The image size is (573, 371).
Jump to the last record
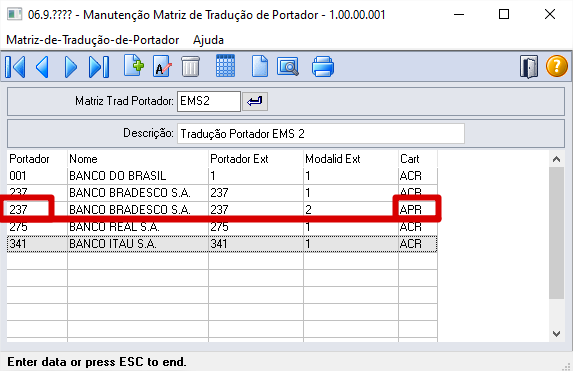pos(99,67)
